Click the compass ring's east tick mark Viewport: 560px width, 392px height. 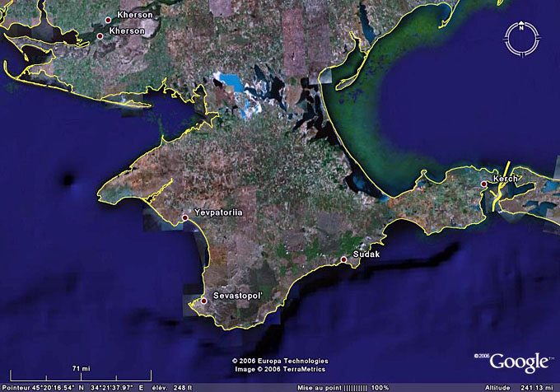coord(540,38)
